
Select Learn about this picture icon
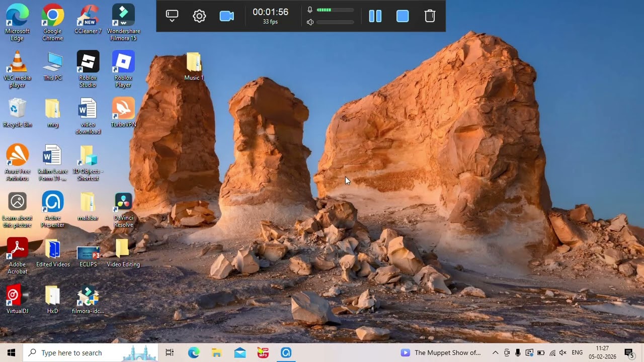point(17,210)
